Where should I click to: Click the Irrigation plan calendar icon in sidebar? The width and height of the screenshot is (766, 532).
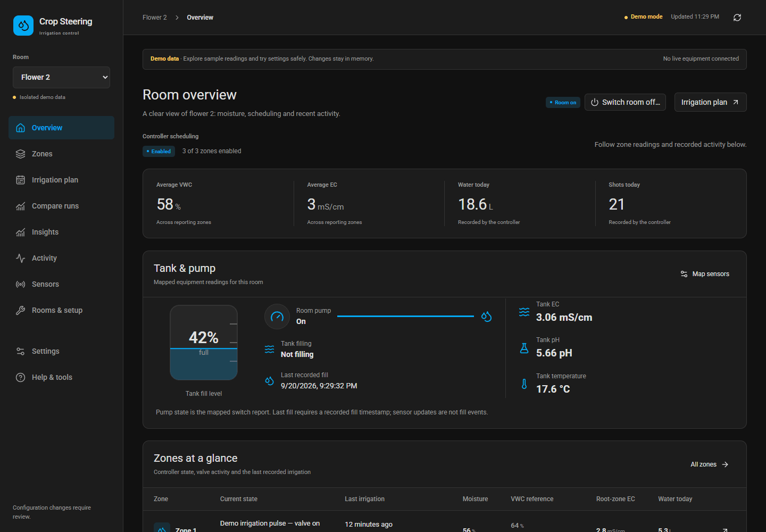click(x=21, y=180)
